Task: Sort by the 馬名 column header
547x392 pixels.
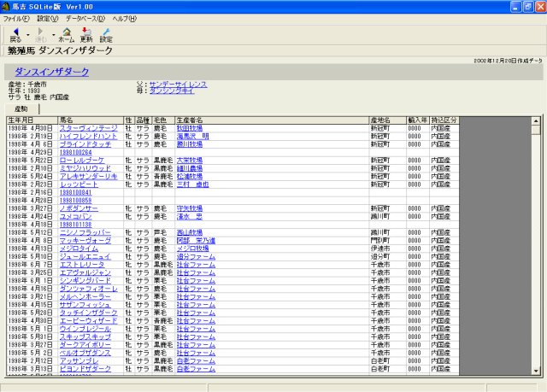Action: tap(91, 120)
